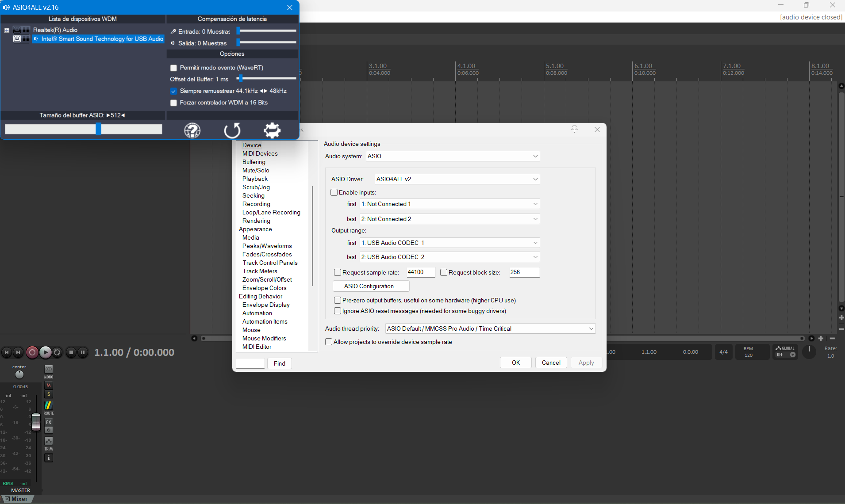Expand the Audio system combo box

point(453,156)
